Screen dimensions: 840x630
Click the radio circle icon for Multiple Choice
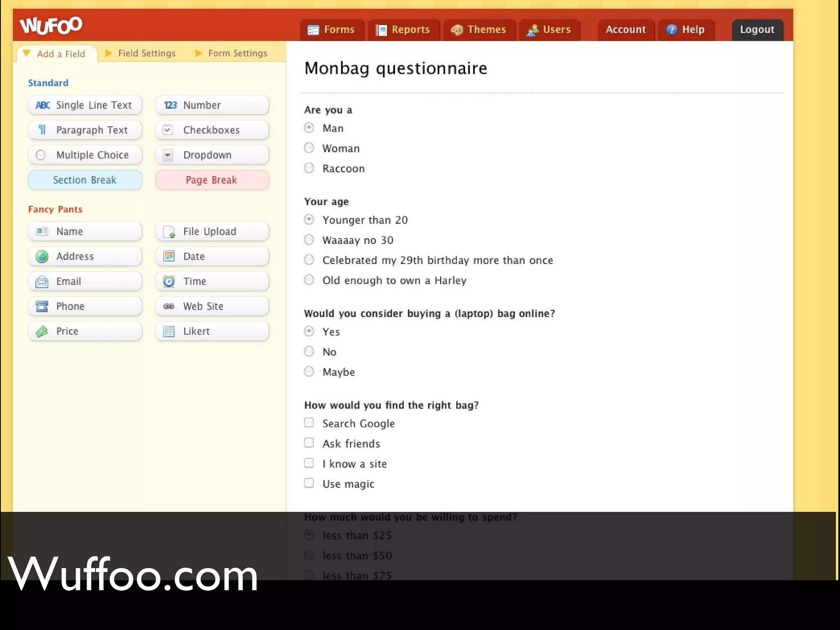click(41, 155)
